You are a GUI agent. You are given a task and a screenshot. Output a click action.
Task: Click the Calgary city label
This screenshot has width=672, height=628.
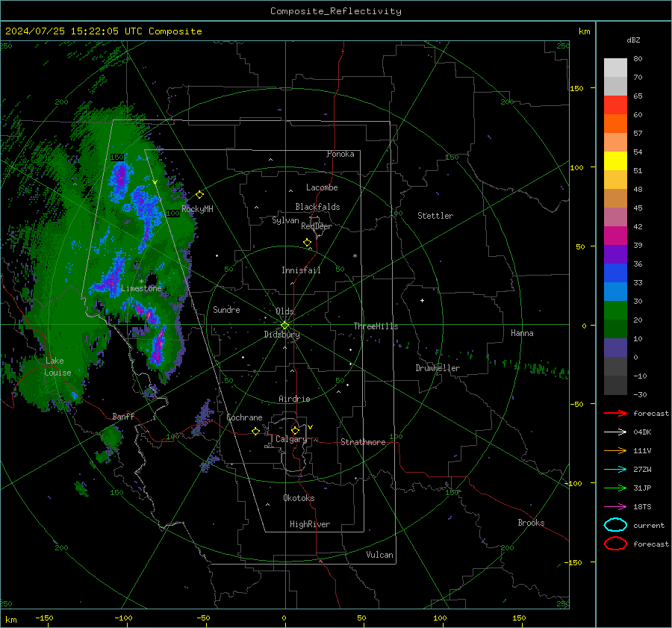(x=291, y=439)
